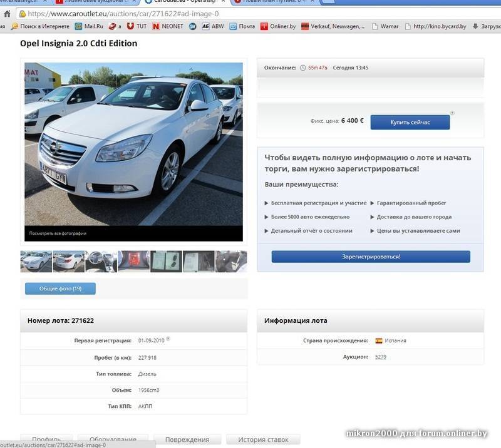Click 'Цены вы устанавливаете сами' advantage
This screenshot has height=448, width=501.
pyautogui.click(x=418, y=231)
